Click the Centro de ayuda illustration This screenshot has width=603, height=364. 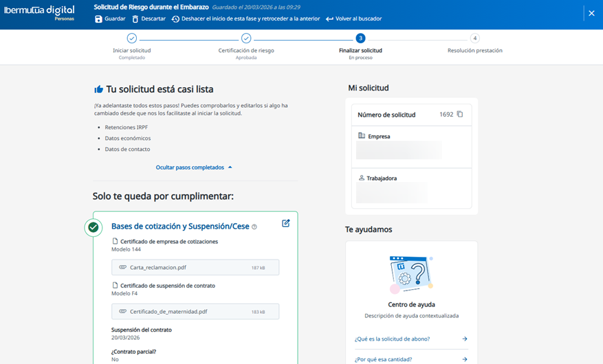411,273
